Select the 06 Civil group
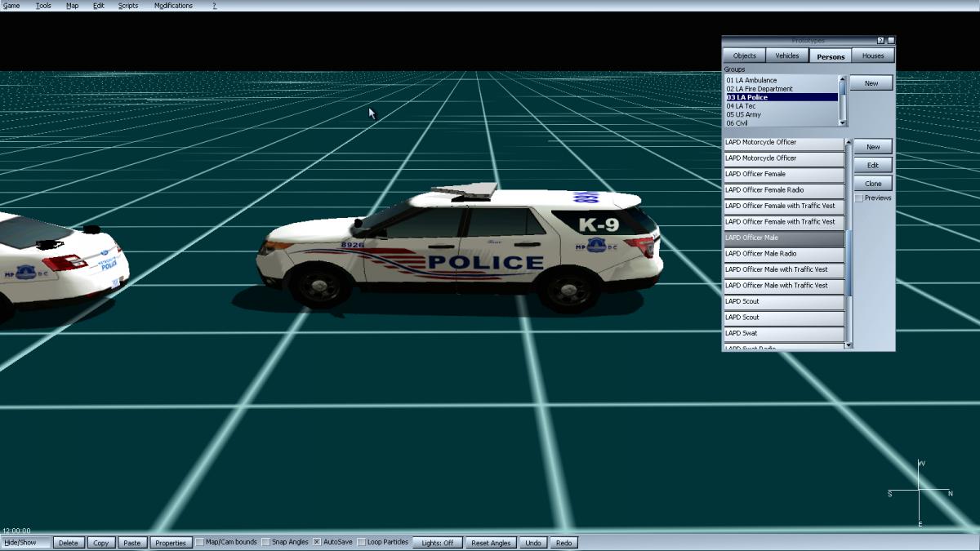980x551 pixels. point(782,123)
